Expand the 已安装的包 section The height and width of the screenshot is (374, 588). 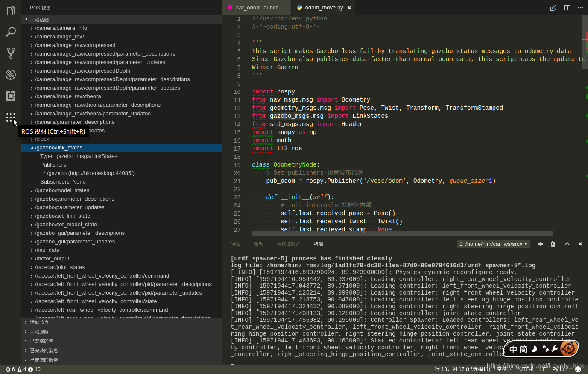[122, 341]
